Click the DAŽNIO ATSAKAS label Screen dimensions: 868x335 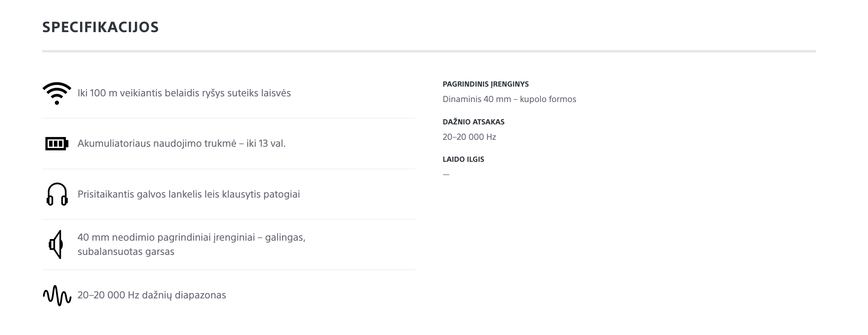pos(473,122)
